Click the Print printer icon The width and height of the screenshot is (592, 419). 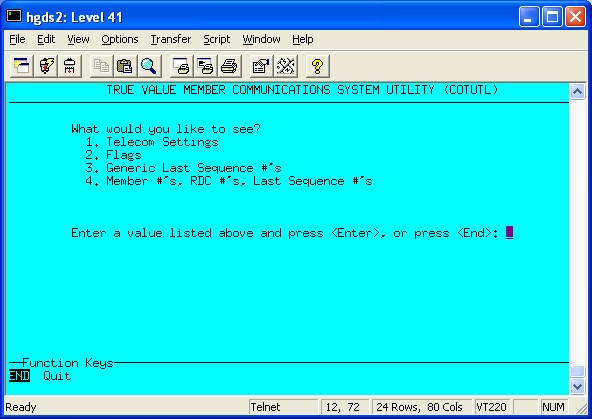point(229,66)
